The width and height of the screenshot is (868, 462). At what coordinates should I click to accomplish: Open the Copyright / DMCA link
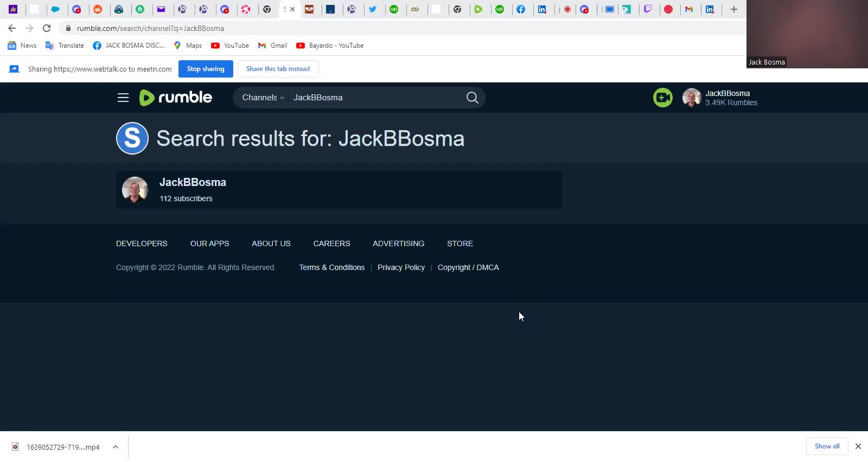click(x=468, y=267)
